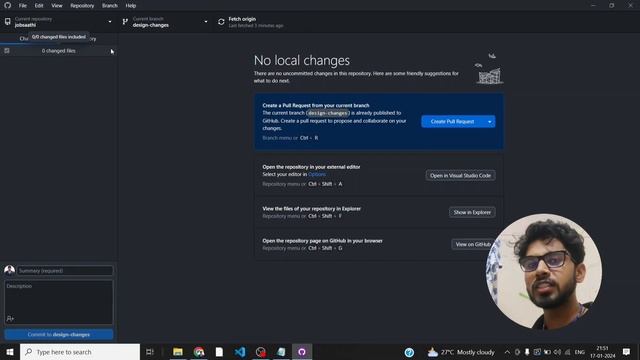Open Task View from the taskbar
The width and height of the screenshot is (640, 360).
(150, 352)
